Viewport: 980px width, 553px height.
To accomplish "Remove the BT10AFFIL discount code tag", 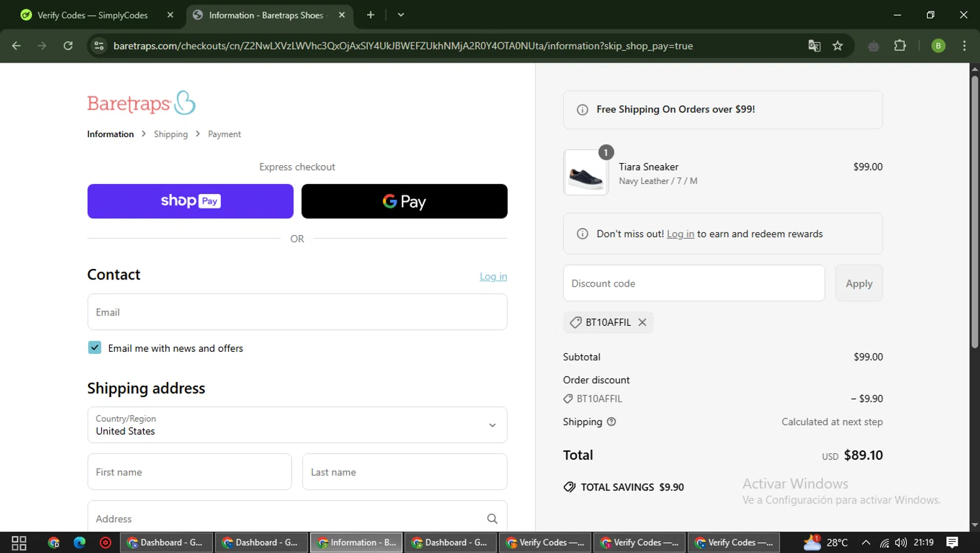I will (642, 323).
